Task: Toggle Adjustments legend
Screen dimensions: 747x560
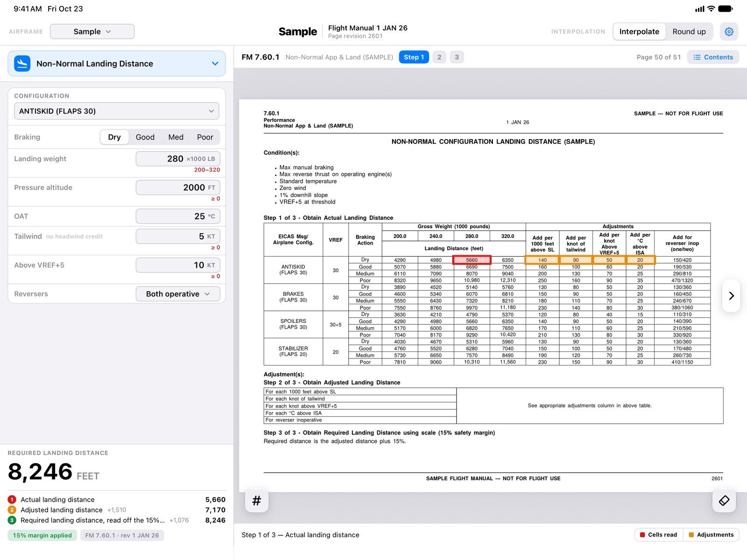Action: [x=711, y=535]
